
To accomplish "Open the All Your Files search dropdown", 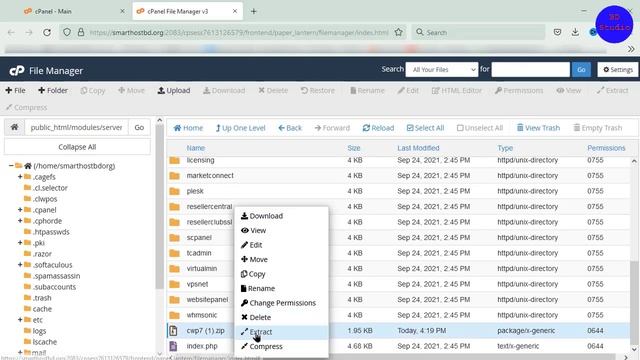I will pyautogui.click(x=442, y=70).
